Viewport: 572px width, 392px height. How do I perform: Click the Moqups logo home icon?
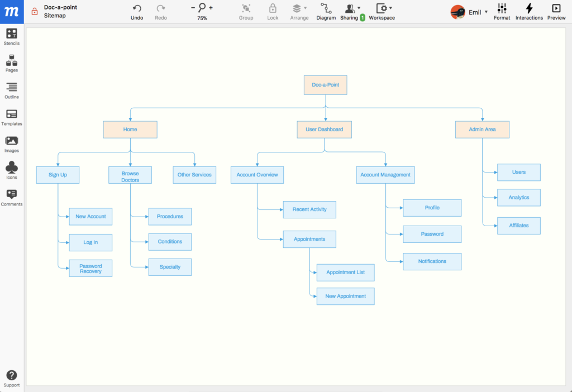12,12
